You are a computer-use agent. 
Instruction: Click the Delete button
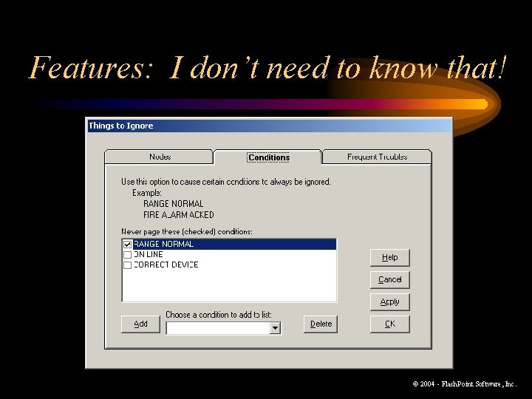coord(321,324)
